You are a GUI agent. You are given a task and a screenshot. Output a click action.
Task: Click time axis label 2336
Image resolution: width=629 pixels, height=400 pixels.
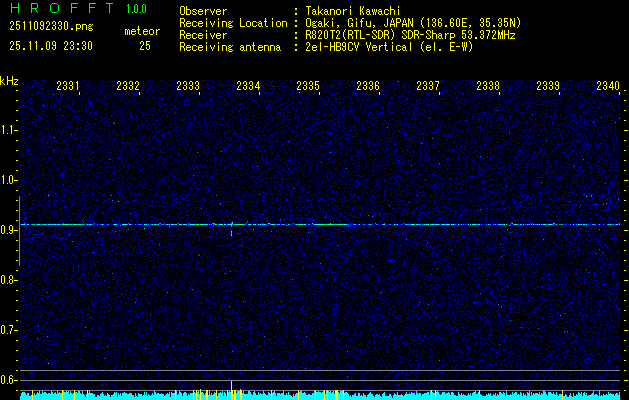[x=368, y=85]
